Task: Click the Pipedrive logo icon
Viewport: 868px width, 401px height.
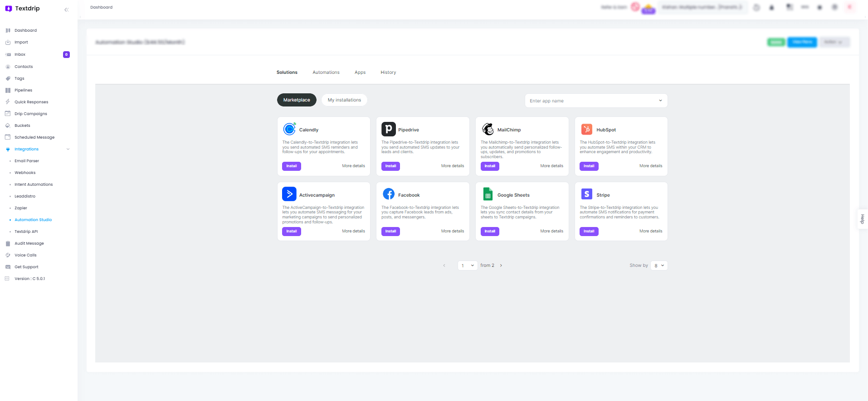Action: (x=389, y=129)
